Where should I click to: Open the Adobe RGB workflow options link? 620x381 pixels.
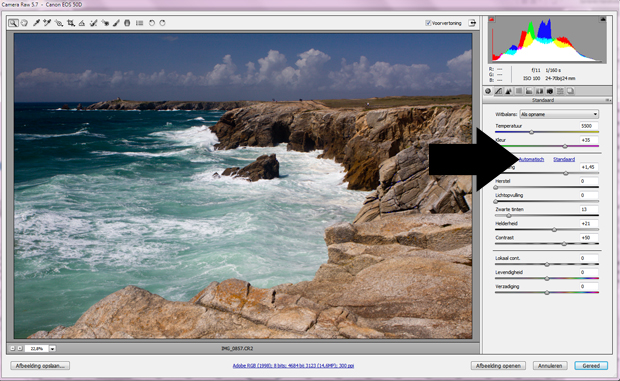point(293,366)
